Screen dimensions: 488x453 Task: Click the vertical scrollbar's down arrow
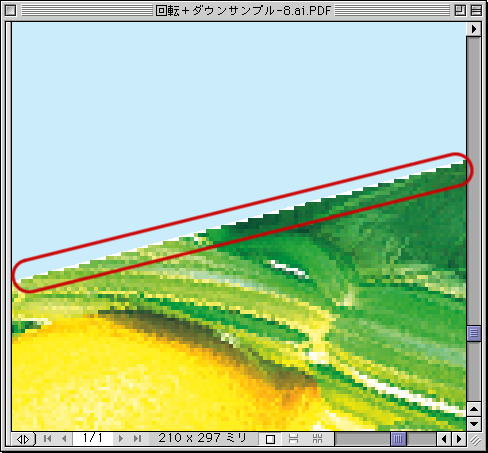pos(474,424)
